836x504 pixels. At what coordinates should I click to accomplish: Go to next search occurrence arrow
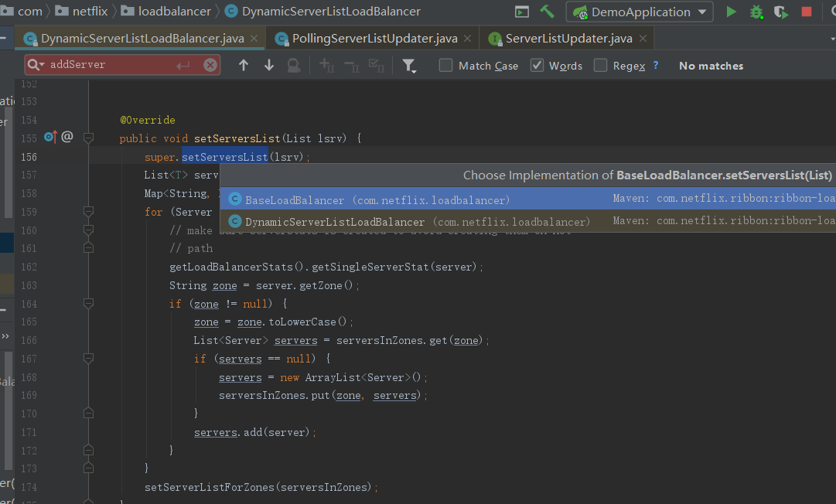tap(268, 65)
